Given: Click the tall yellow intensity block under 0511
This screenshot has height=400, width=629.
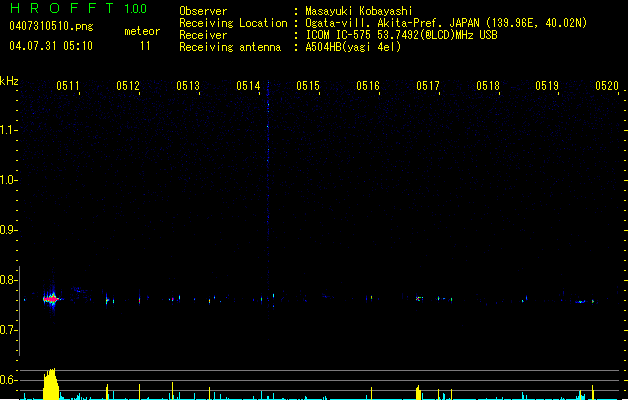Looking at the screenshot, I should tap(51, 384).
